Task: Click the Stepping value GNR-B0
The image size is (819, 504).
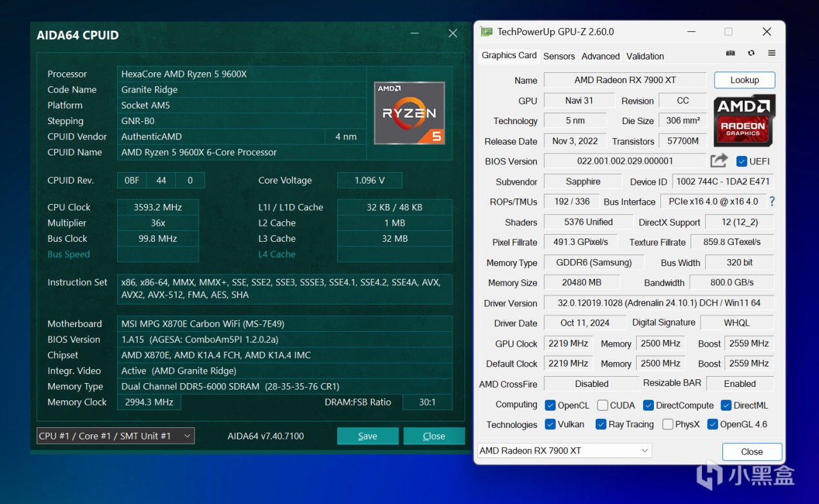Action: [x=242, y=121]
